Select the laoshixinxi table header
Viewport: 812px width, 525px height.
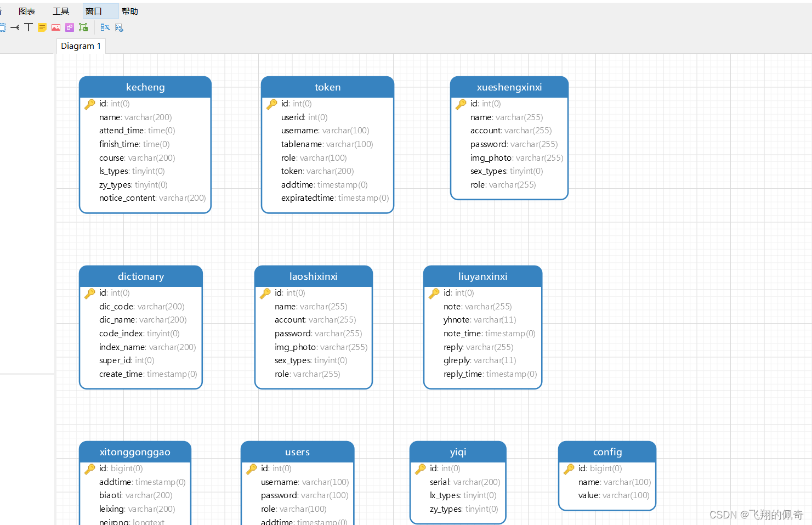[314, 276]
